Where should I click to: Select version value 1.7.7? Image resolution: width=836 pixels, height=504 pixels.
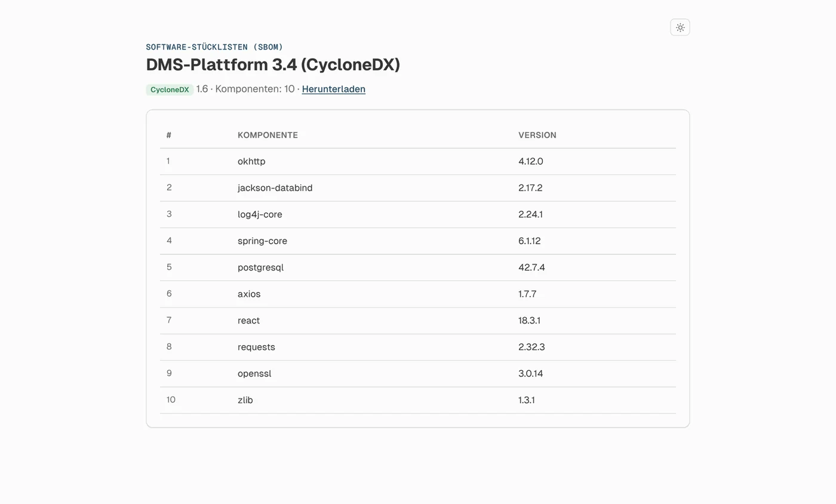coord(527,294)
